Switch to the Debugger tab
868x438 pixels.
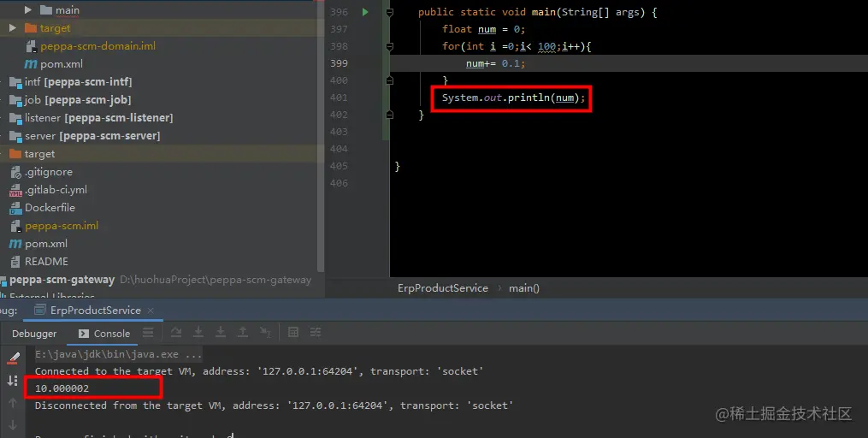point(34,334)
